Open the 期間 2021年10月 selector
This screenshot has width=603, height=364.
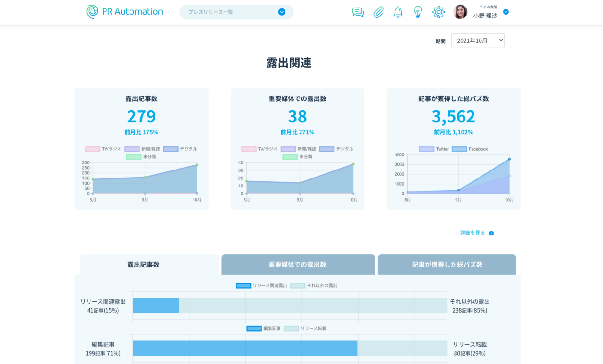[478, 40]
